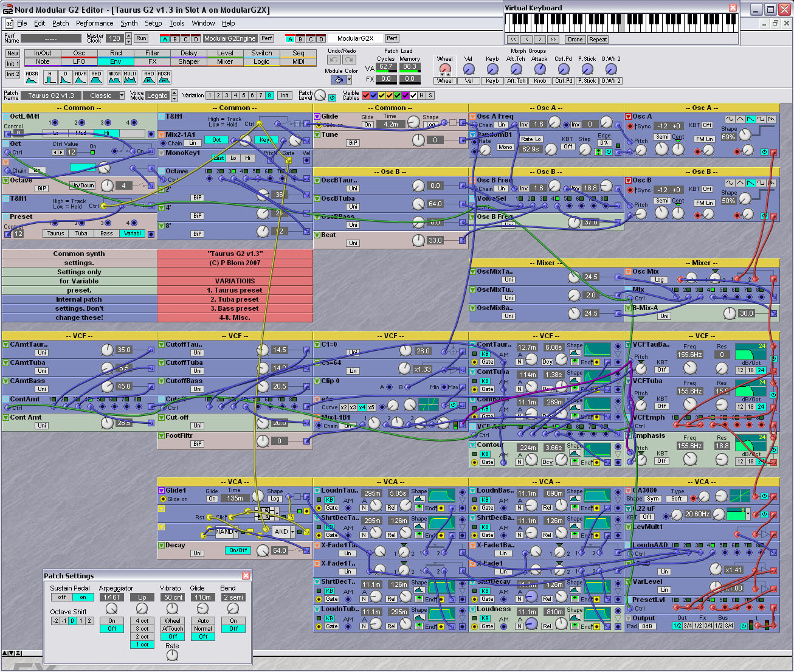The image size is (794, 672).
Task: Select the ADSR envelope module icon
Action: 32,77
